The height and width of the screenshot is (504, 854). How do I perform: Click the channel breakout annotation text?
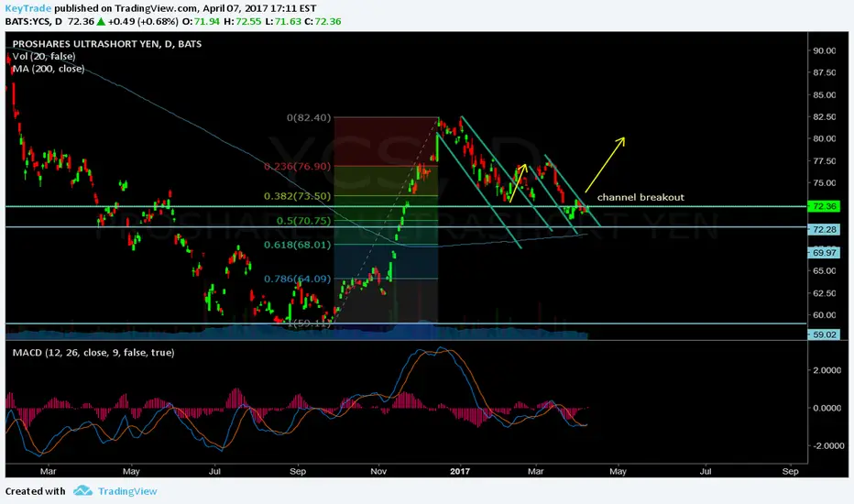640,197
